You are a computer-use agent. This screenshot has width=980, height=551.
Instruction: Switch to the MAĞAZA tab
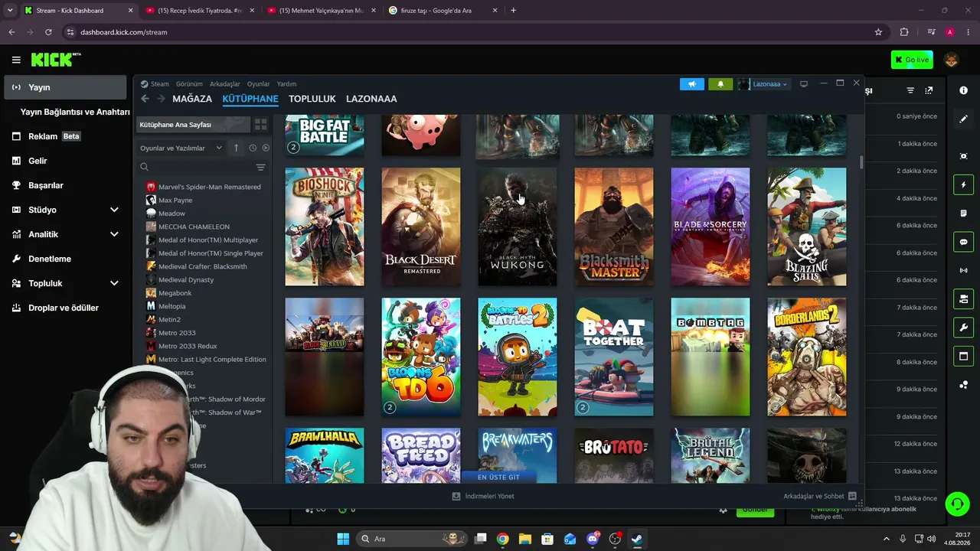coord(192,99)
